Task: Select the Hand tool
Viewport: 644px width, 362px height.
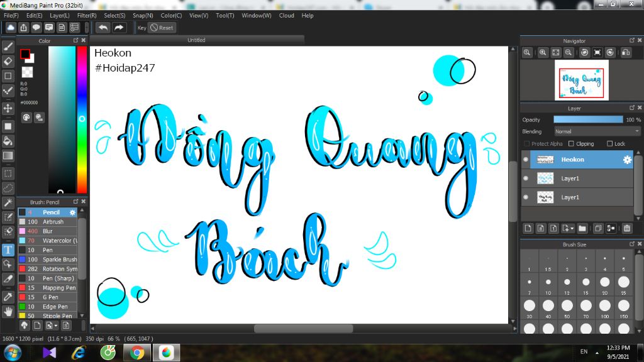Action: [x=8, y=312]
